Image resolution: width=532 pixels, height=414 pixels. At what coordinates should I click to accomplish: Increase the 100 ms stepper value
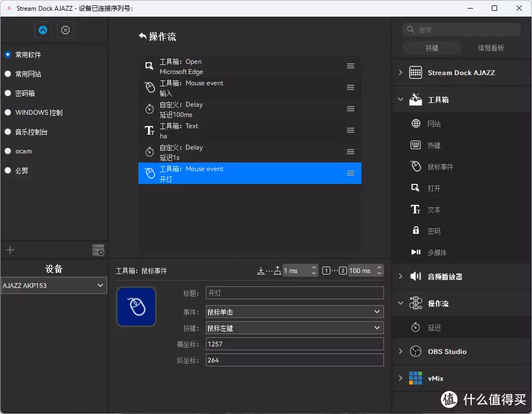380,268
